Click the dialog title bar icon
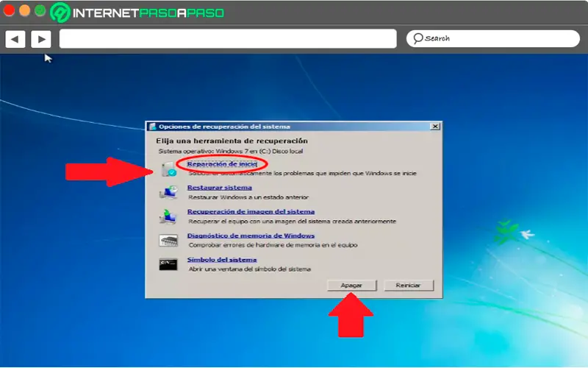This screenshot has width=588, height=368. click(152, 127)
